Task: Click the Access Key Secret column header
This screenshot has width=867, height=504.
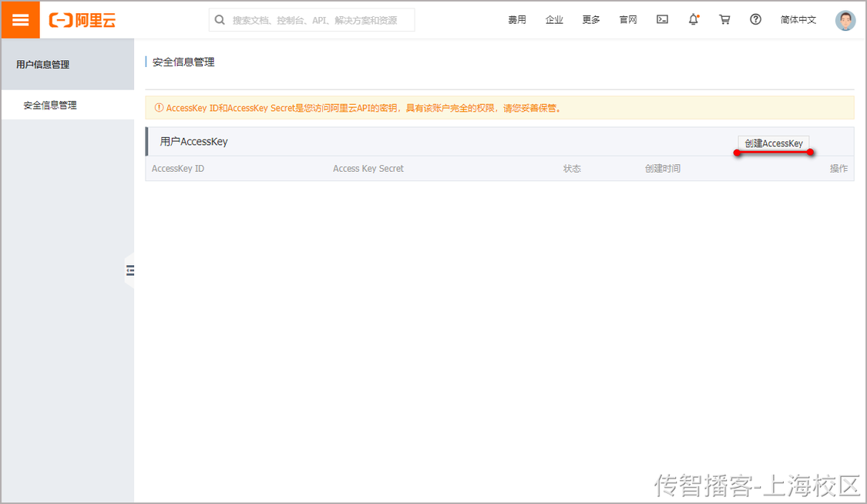Action: 368,169
